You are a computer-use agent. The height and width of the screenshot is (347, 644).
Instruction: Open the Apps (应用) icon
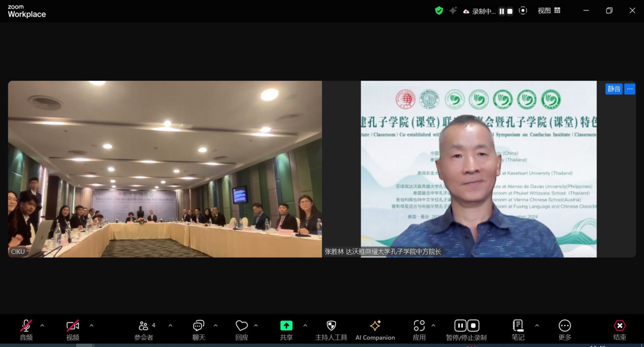[419, 326]
